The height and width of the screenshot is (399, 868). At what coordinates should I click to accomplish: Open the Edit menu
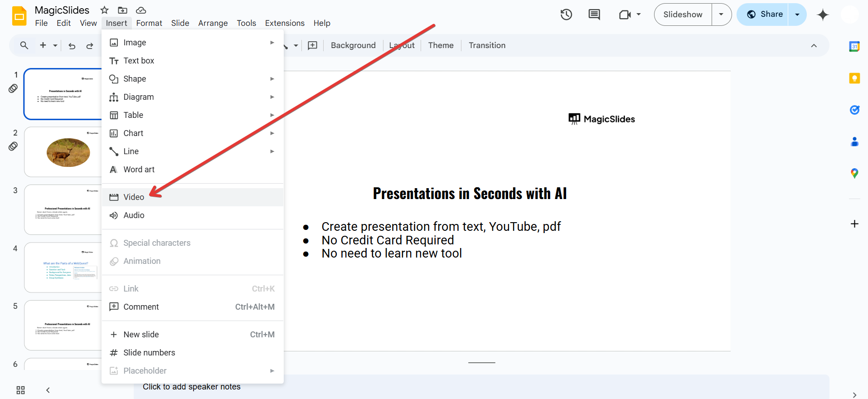click(x=63, y=23)
